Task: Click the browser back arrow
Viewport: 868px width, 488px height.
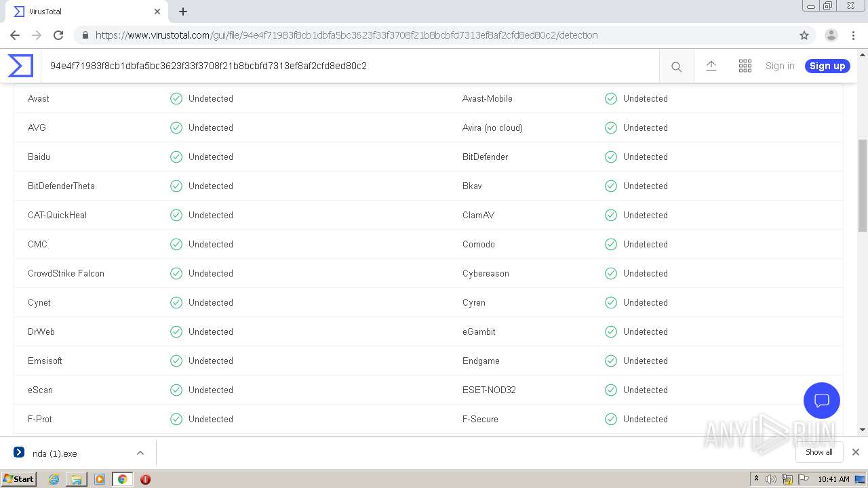Action: 15,35
